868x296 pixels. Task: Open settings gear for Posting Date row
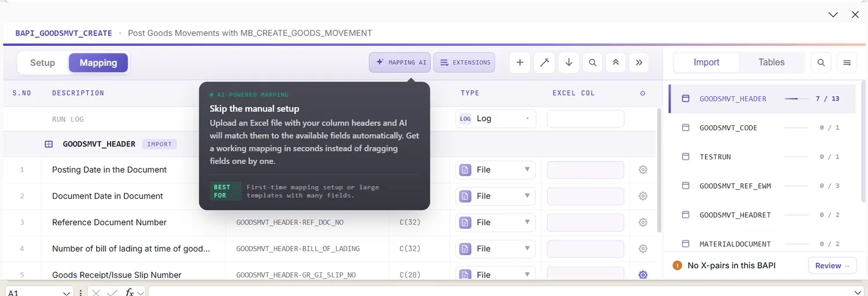pyautogui.click(x=643, y=170)
